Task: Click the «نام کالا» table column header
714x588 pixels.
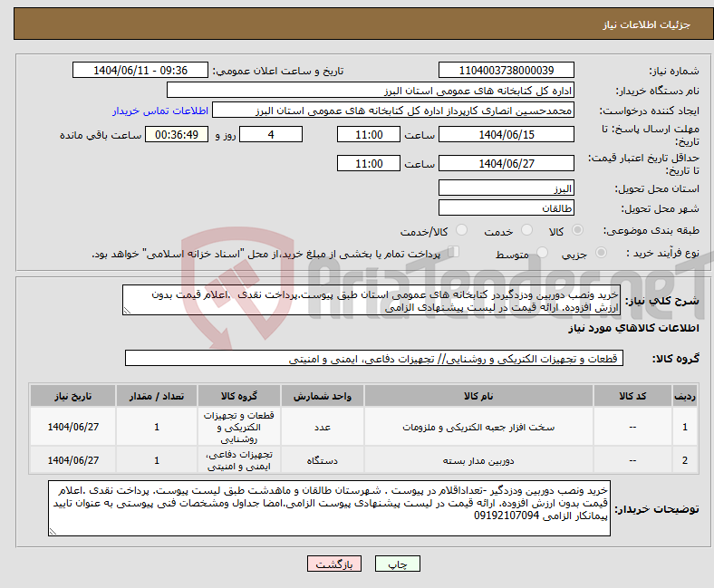Action: tap(478, 397)
